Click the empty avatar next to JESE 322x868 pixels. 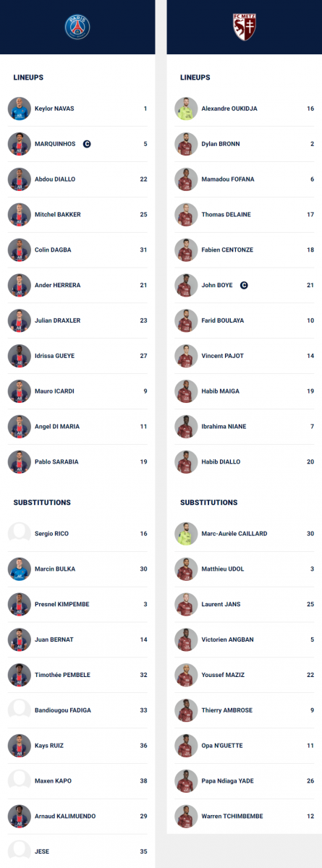point(19,851)
